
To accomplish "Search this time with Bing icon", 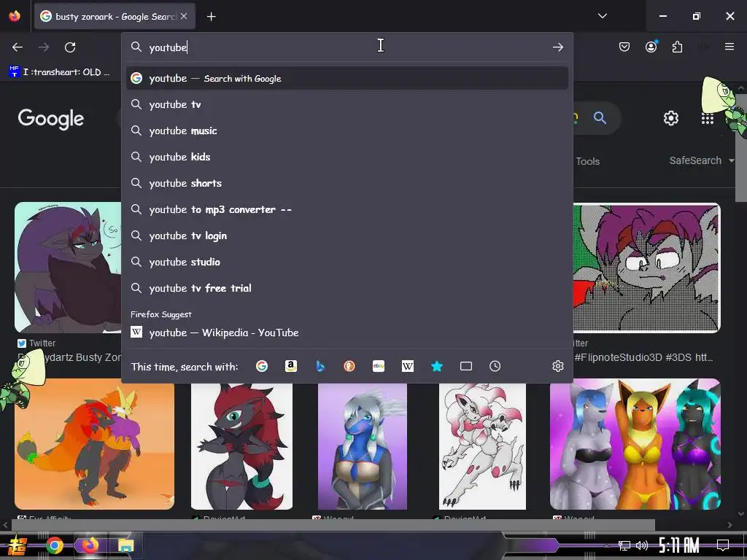I will tap(320, 366).
